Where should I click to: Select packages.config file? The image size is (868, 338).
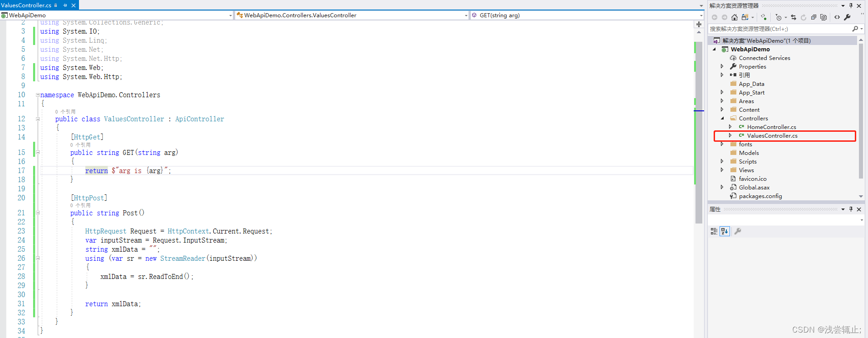760,196
